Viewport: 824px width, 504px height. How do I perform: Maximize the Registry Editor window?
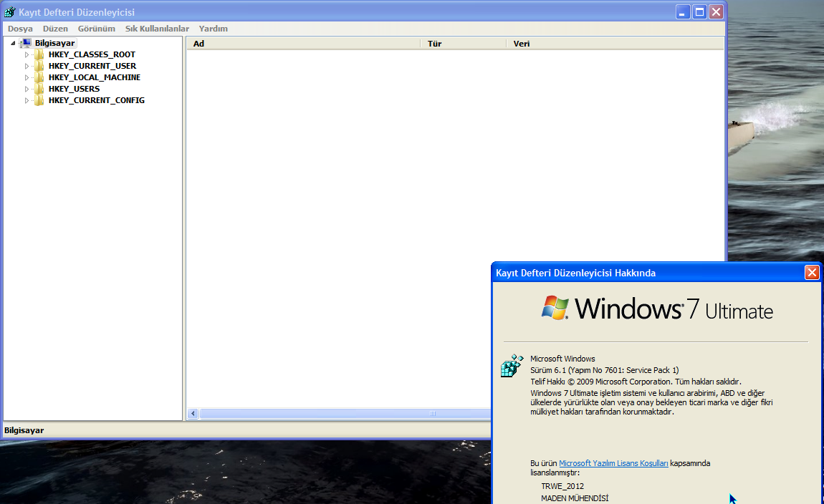tap(699, 12)
